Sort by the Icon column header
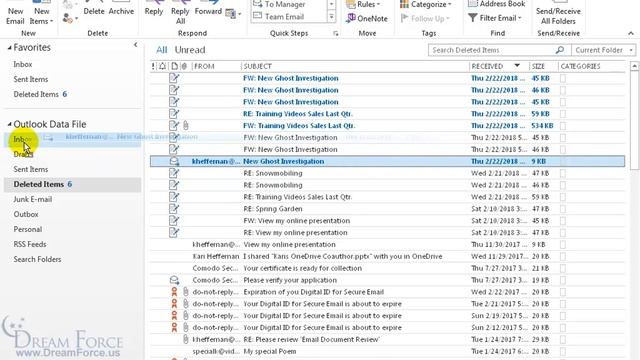 174,66
